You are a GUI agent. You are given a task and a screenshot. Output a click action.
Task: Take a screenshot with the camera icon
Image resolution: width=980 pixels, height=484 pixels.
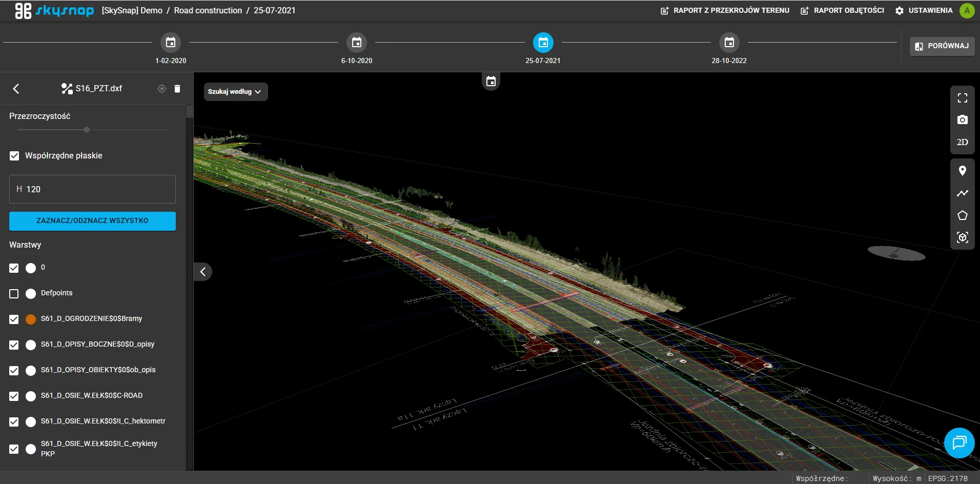pyautogui.click(x=962, y=120)
